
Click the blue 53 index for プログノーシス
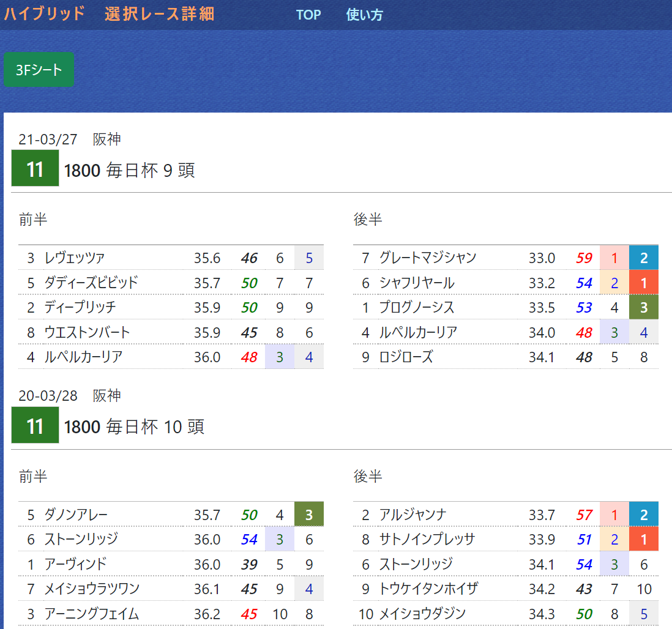584,307
